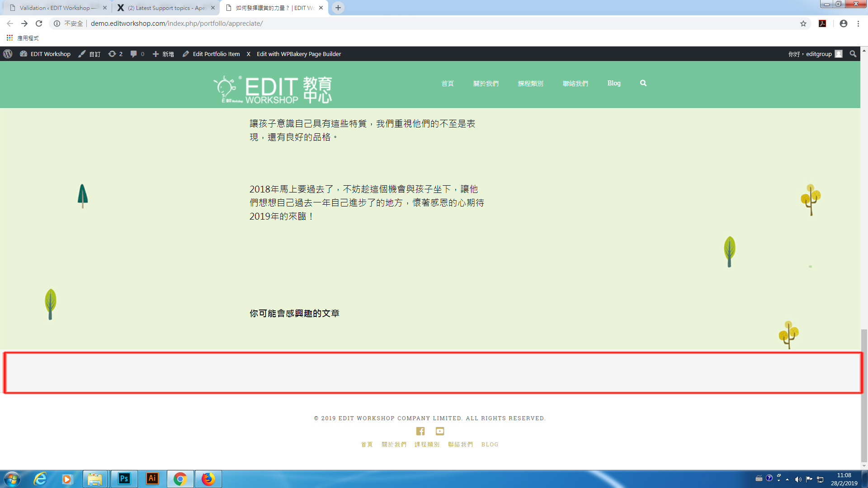Viewport: 868px width, 488px height.
Task: Open the admin bar search icon
Action: [x=853, y=54]
